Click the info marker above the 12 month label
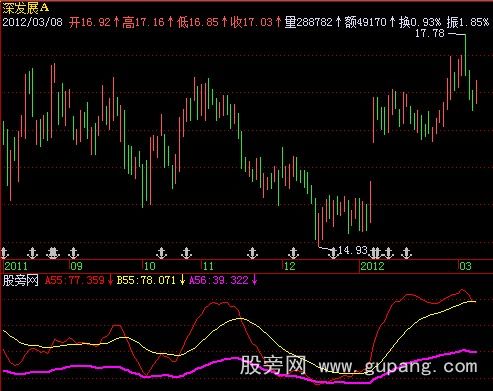The image size is (493, 391). [x=293, y=253]
